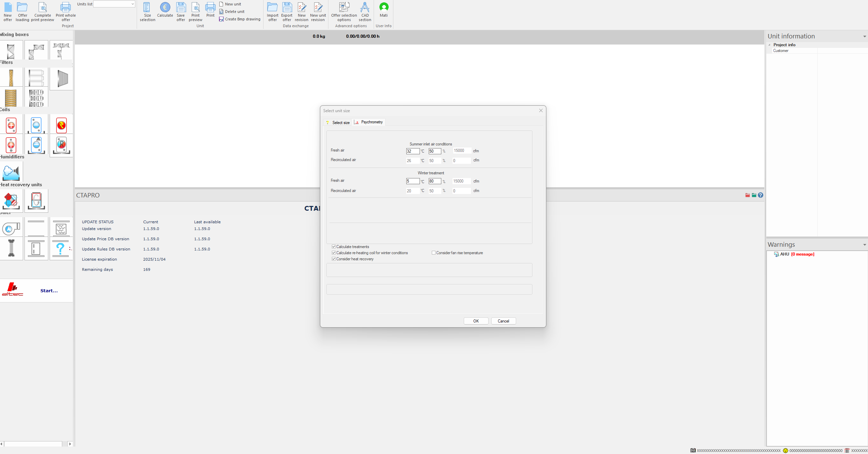Open the Unit information panel dropdown arrow
Screen dimensions: 868x454
pyautogui.click(x=865, y=36)
